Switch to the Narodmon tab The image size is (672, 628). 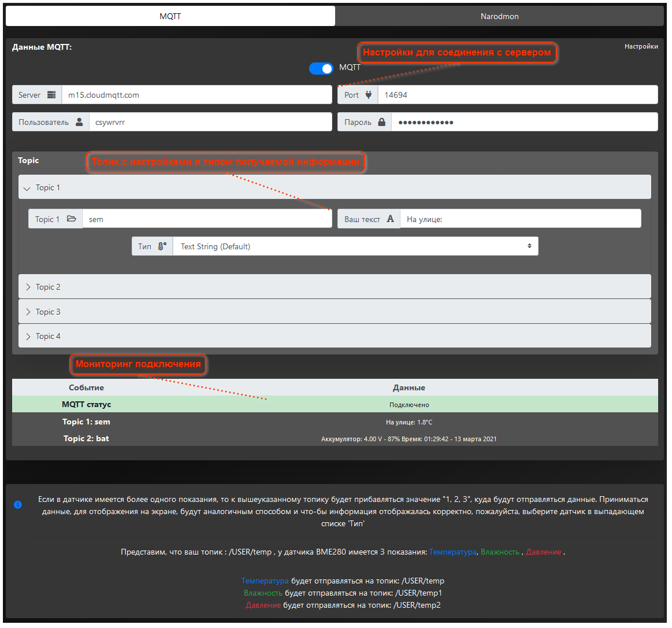499,16
